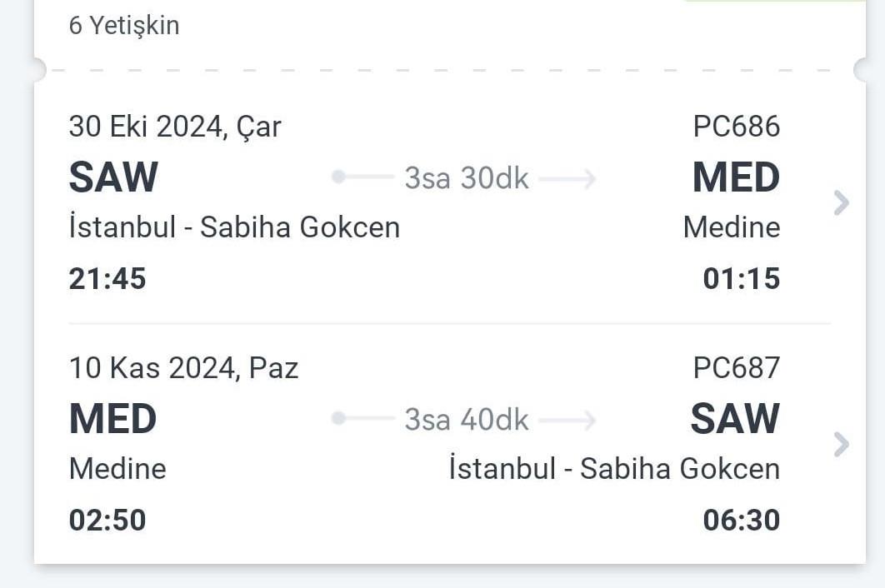Select İstanbul - Sabiha Gokcen on outbound card
The image size is (885, 588).
(233, 227)
